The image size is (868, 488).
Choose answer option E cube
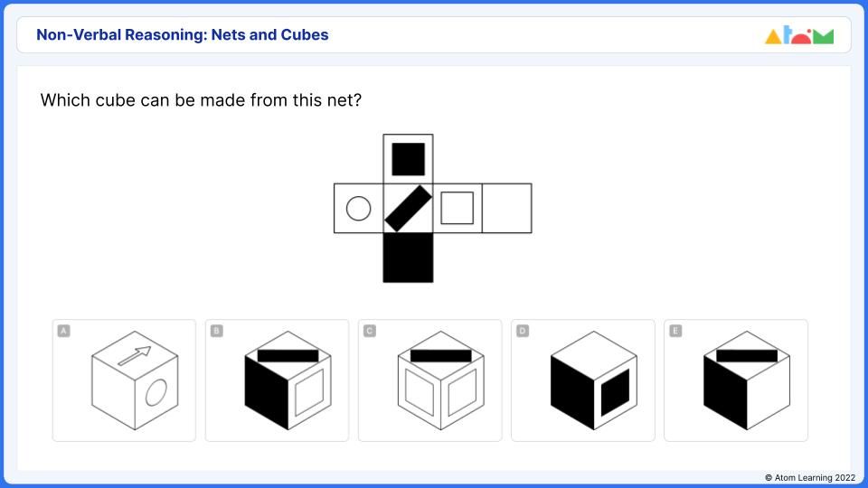click(x=736, y=380)
